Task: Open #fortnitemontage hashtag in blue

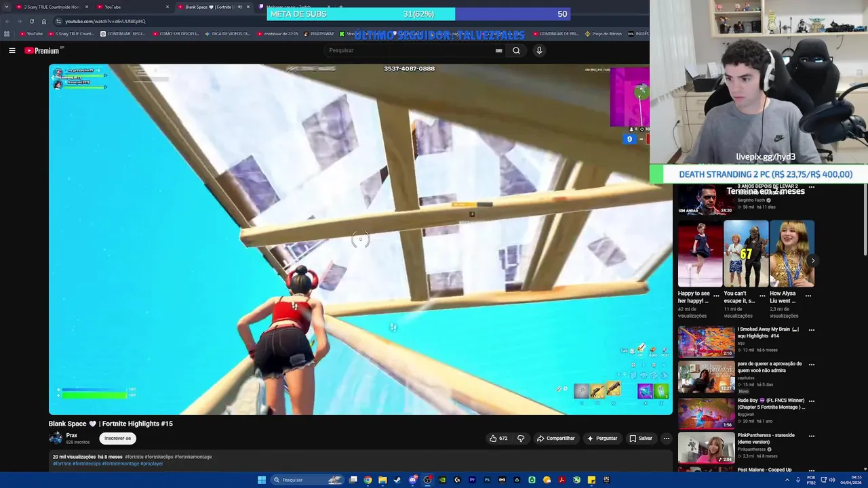Action: coord(120,464)
